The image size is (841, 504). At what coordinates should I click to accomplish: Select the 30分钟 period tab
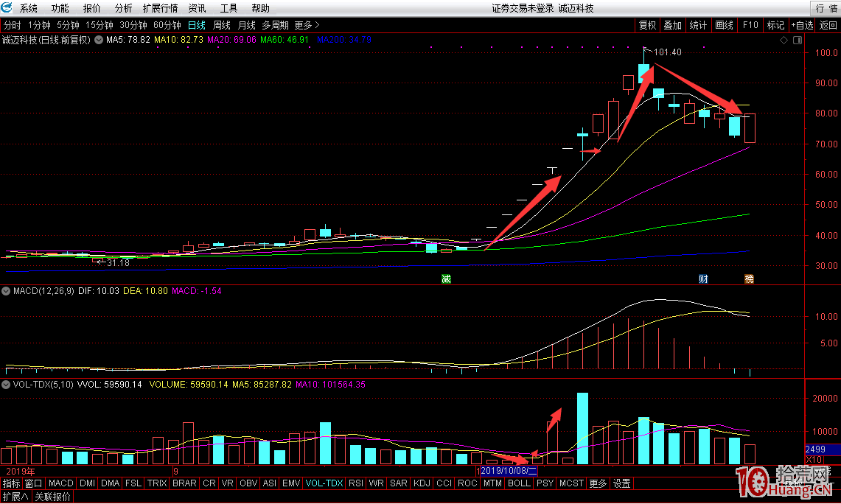coord(133,25)
